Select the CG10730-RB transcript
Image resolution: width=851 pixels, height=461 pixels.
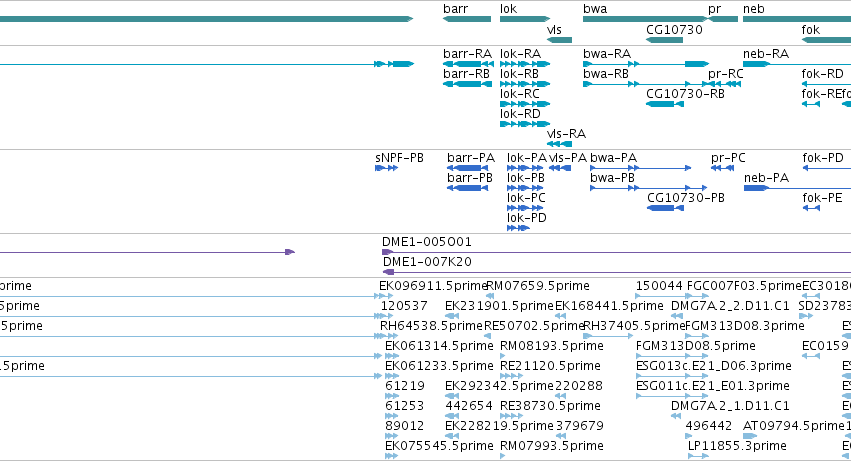[664, 104]
